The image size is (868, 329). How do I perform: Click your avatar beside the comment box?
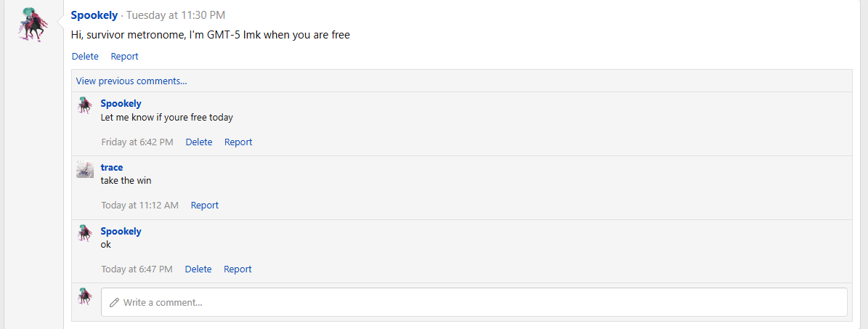click(85, 296)
